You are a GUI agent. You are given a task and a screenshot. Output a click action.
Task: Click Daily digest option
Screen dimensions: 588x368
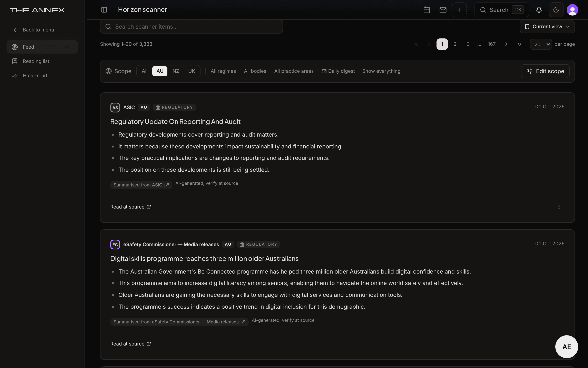pos(338,71)
